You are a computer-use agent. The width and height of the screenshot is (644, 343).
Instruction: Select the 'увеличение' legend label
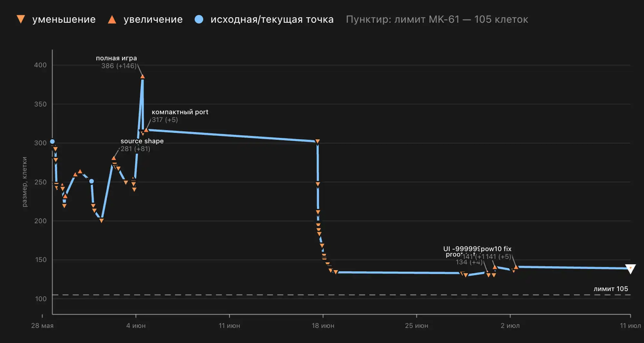point(153,19)
